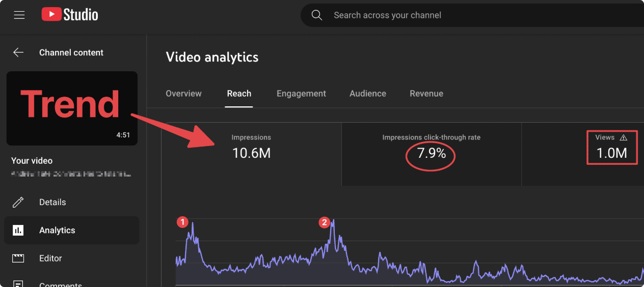
Task: Go back using the Channel content arrow
Action: pos(18,52)
